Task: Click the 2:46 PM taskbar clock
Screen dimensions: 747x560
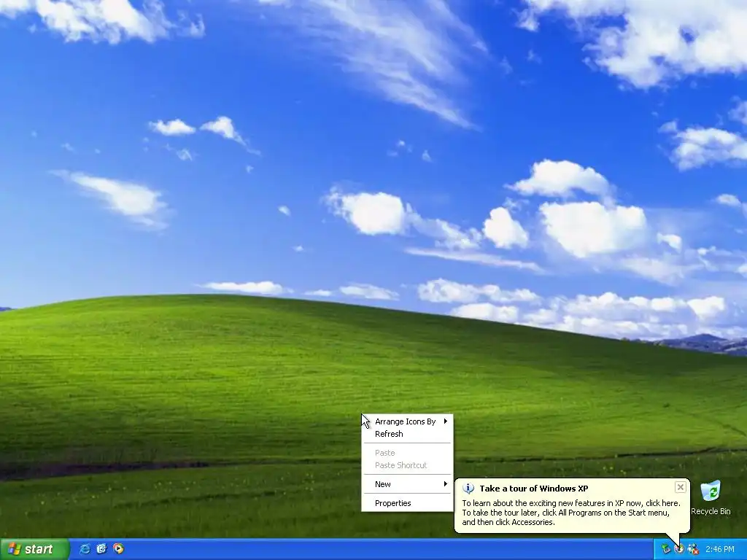Action: (x=720, y=550)
